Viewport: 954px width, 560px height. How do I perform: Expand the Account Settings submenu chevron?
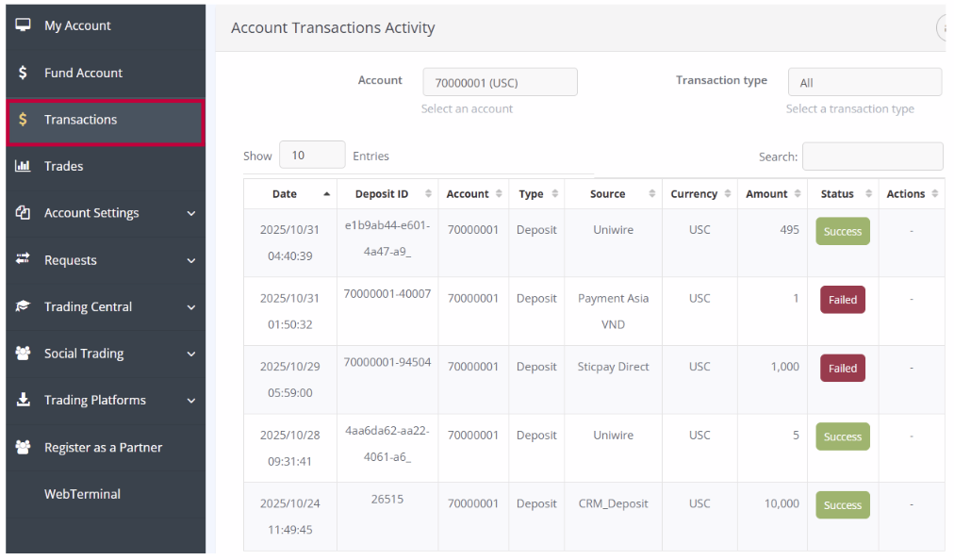(191, 214)
